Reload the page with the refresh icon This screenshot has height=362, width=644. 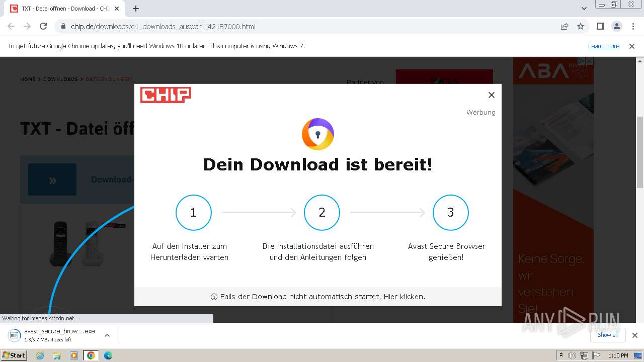43,26
